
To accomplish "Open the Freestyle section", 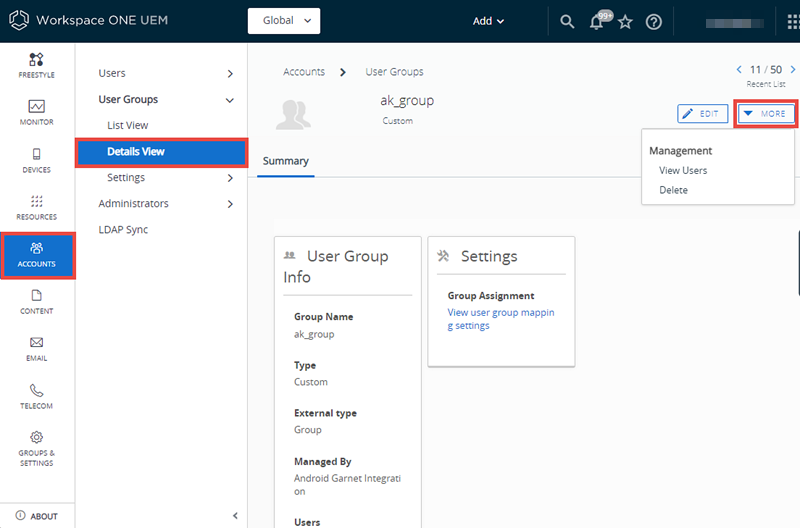I will 37,66.
